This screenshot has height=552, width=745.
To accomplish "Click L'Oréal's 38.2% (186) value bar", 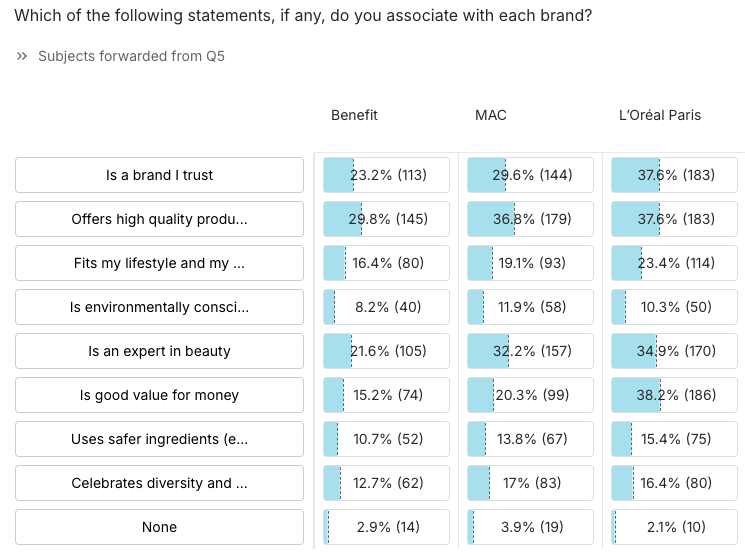I will point(674,395).
